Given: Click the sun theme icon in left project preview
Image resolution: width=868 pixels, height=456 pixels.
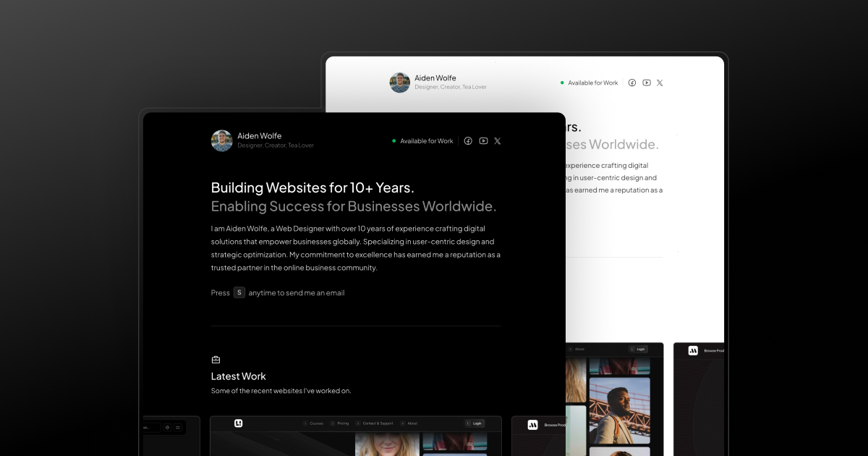Looking at the screenshot, I should (167, 428).
